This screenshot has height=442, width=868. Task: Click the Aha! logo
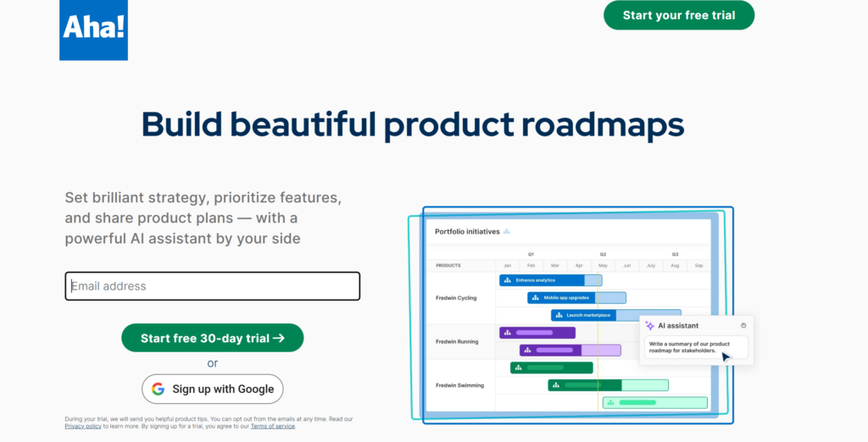[x=93, y=30]
